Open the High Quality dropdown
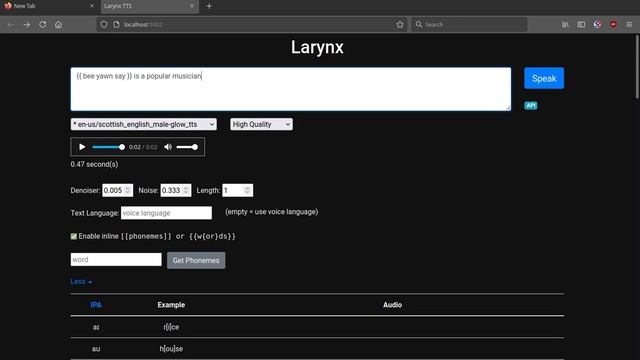640x360 pixels. click(261, 124)
